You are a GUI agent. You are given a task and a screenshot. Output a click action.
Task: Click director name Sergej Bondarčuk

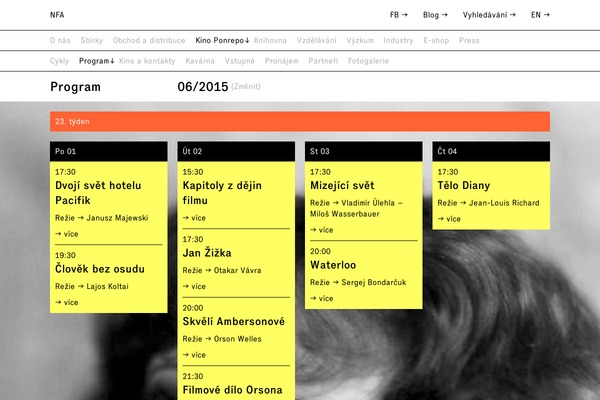point(373,282)
